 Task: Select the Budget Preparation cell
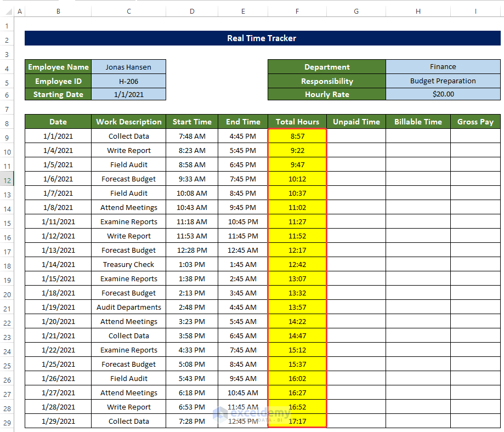click(x=443, y=81)
